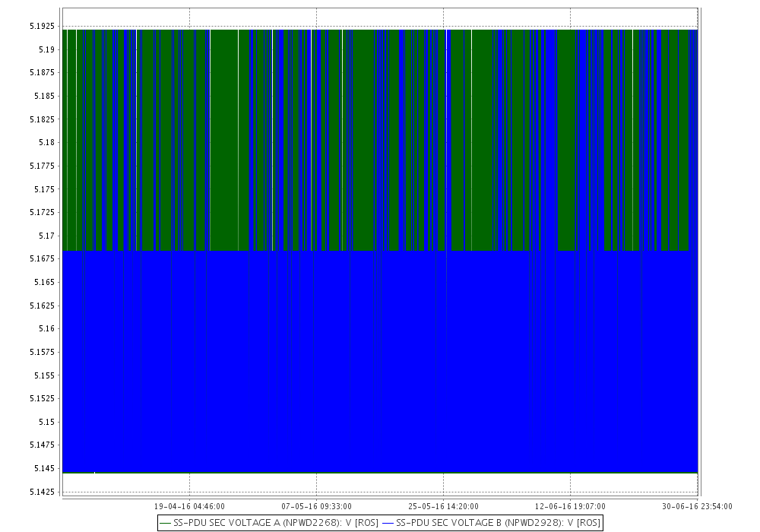Click y-axis value 5.175
The image size is (760, 532).
(45, 189)
